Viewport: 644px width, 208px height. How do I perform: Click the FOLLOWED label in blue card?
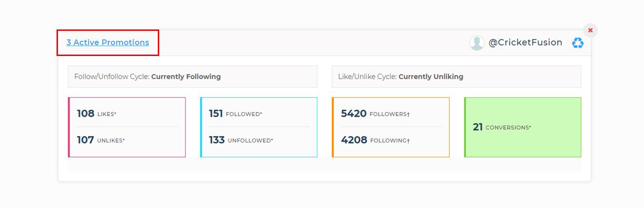[x=244, y=114]
